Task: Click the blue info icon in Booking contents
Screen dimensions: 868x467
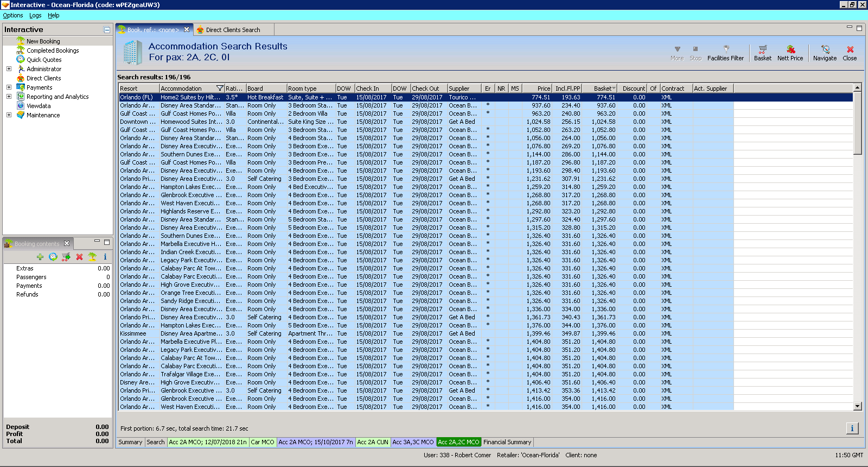Action: pyautogui.click(x=105, y=257)
